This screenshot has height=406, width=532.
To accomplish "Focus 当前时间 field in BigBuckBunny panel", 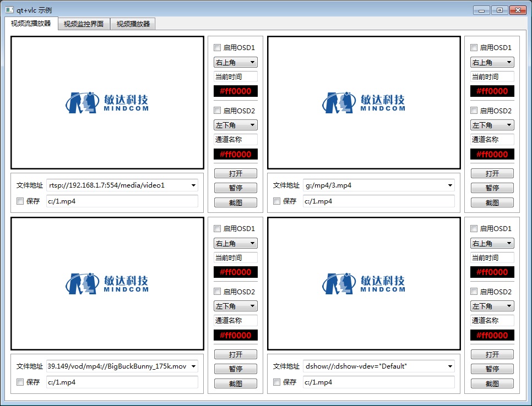I will tap(236, 257).
